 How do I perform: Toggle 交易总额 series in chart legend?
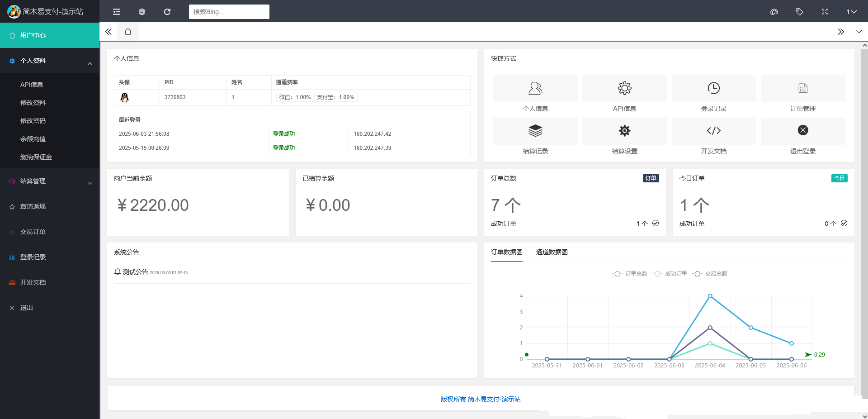710,274
